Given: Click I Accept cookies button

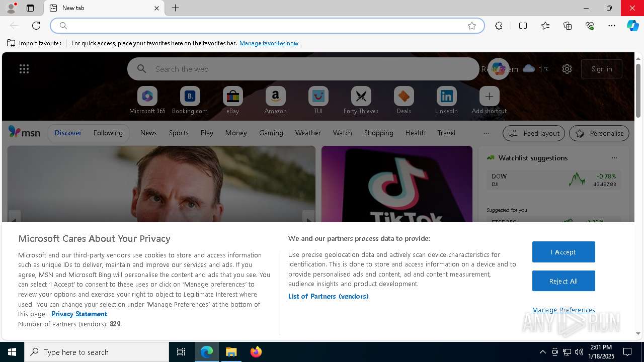Looking at the screenshot, I should (x=563, y=252).
